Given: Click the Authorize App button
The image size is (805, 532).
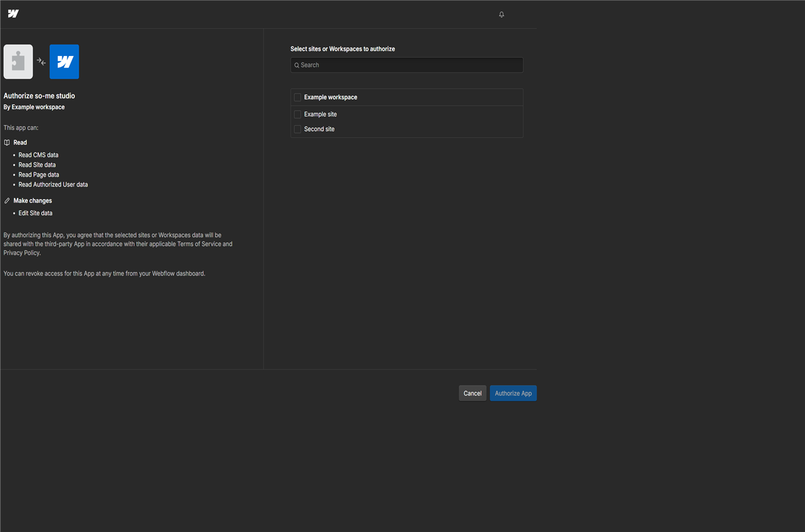Looking at the screenshot, I should tap(513, 393).
